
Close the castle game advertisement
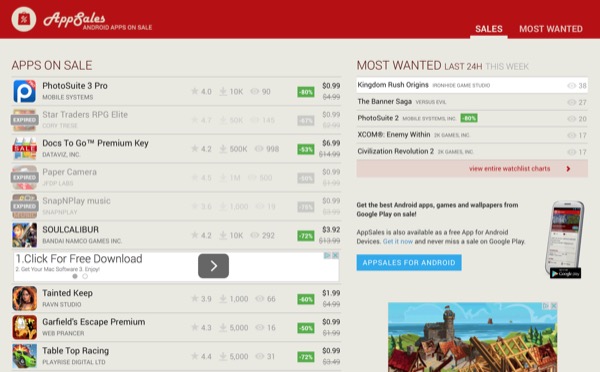[x=553, y=306]
